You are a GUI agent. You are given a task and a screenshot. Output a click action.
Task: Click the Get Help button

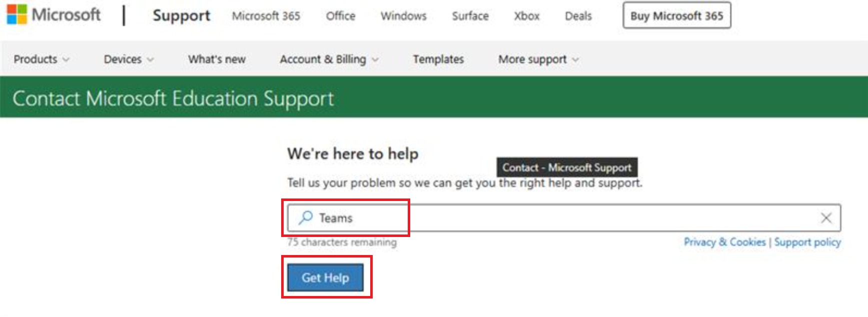(325, 277)
